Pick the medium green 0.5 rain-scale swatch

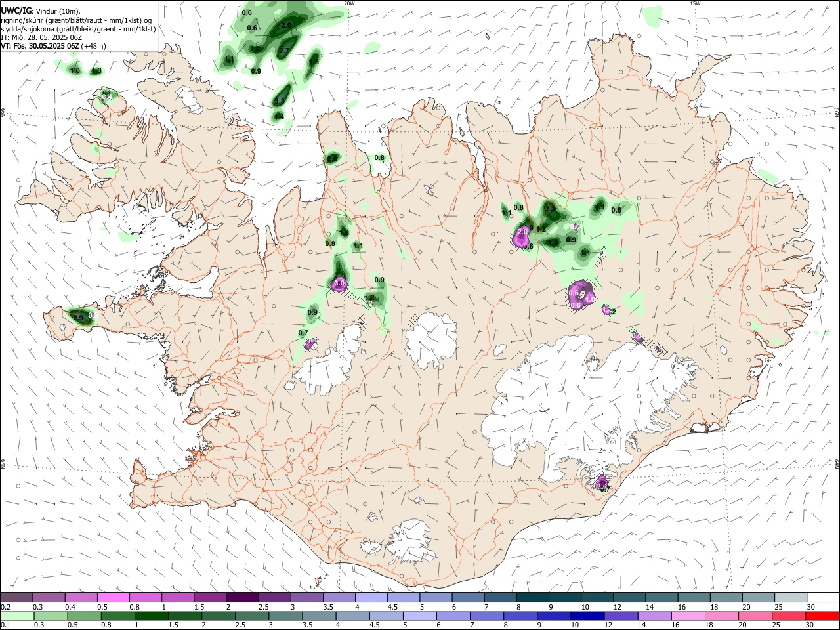(85, 616)
